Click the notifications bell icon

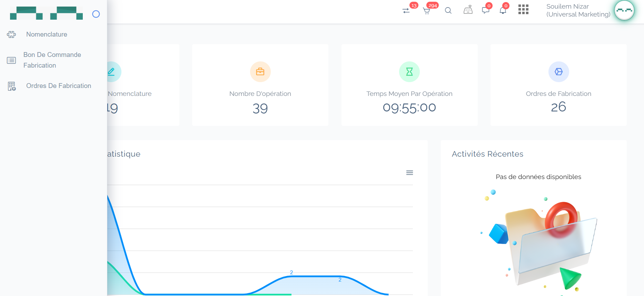(x=503, y=10)
